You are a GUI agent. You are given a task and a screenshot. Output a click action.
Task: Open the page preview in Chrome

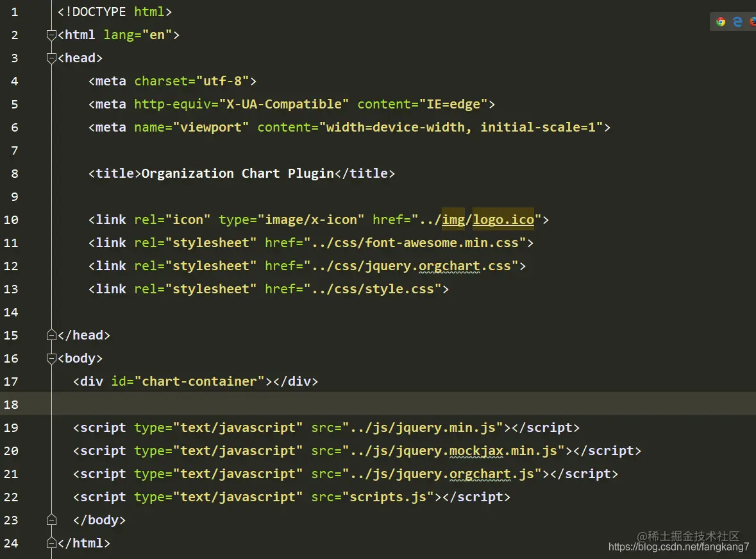click(x=721, y=22)
